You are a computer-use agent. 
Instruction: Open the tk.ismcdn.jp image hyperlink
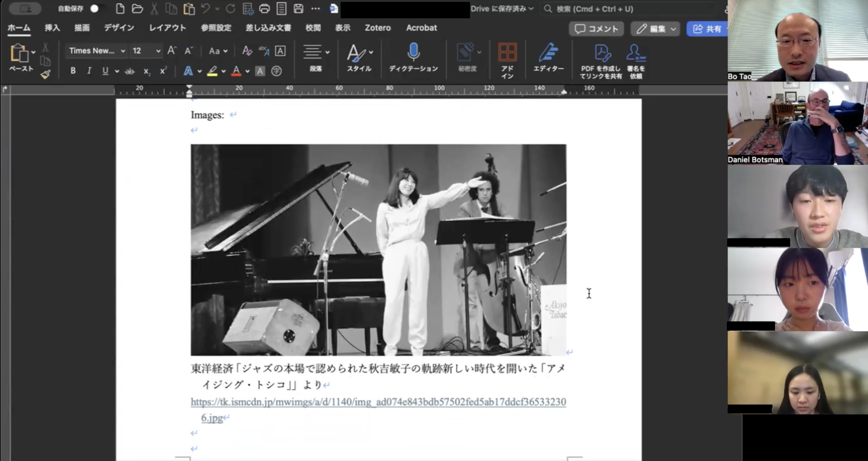click(x=378, y=409)
